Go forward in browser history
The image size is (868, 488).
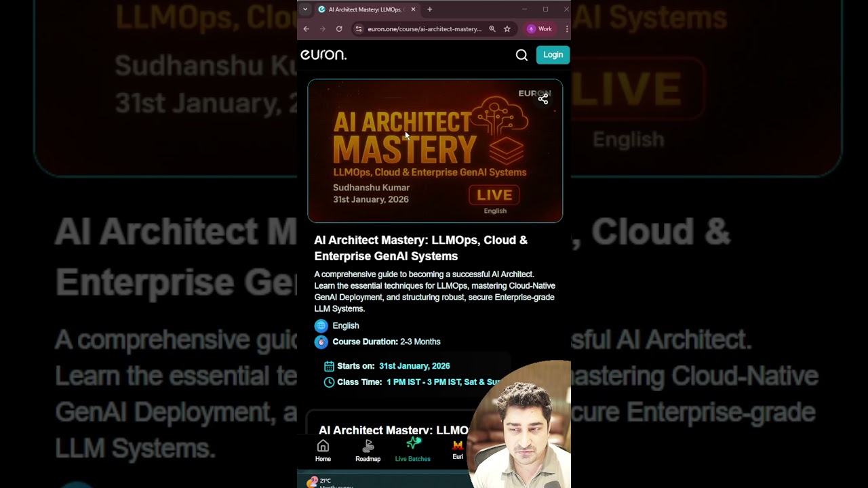(322, 29)
